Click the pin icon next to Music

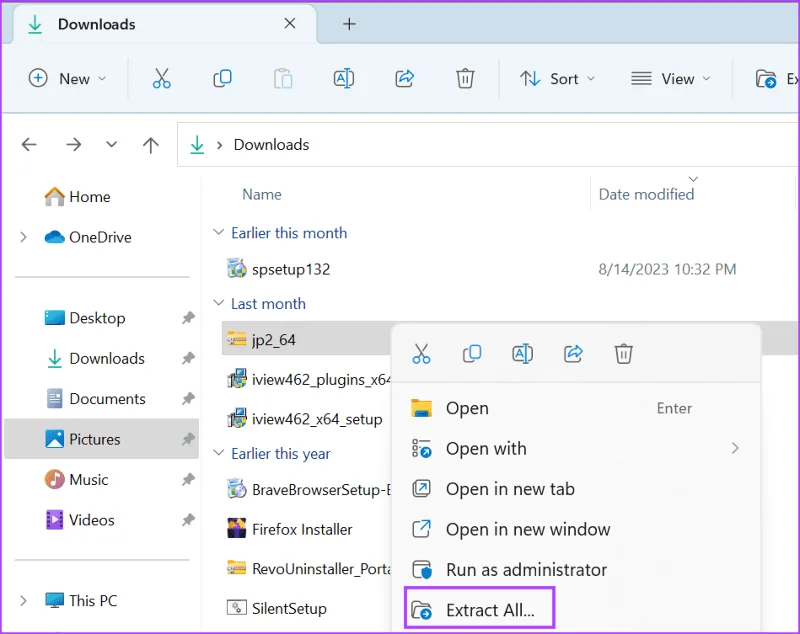click(188, 479)
